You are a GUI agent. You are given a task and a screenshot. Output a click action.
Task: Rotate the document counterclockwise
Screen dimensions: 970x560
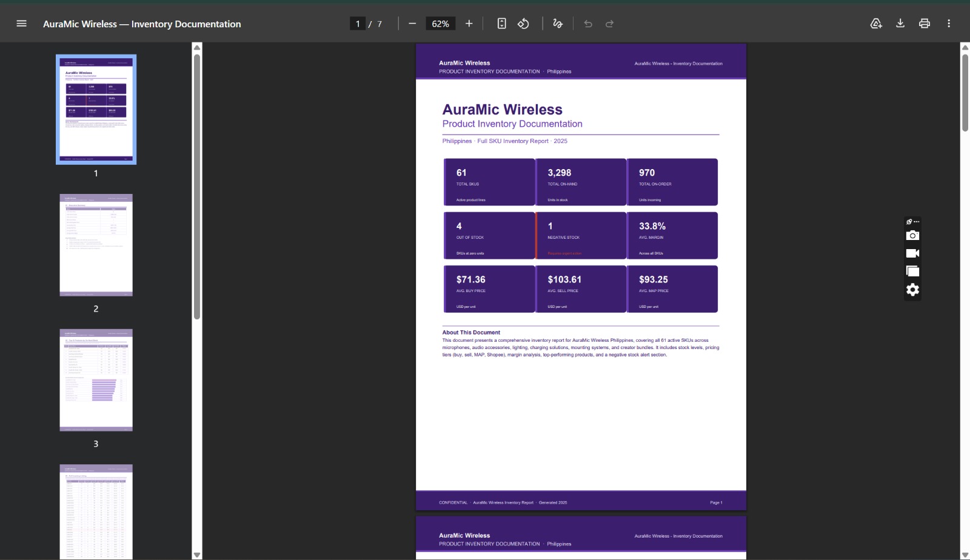pos(523,24)
